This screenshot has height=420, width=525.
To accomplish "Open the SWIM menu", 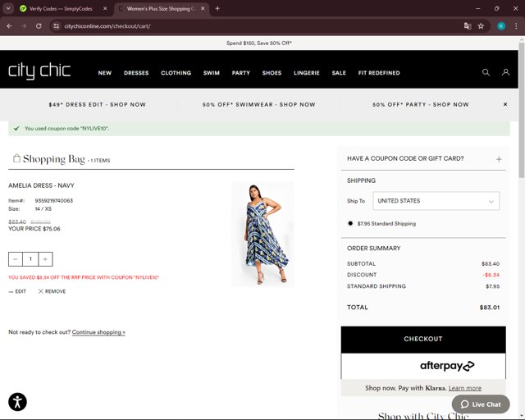I will (x=212, y=73).
